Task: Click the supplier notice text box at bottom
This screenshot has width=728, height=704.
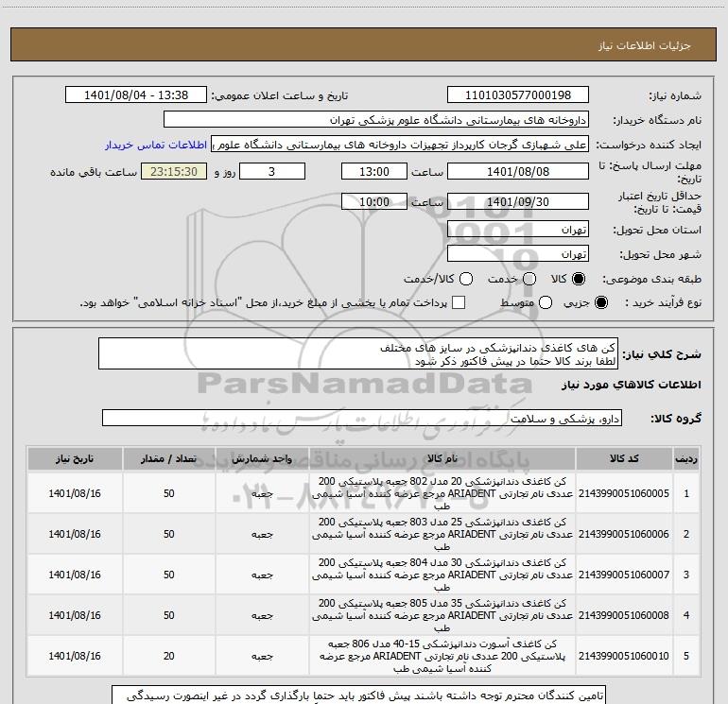Action: pyautogui.click(x=358, y=695)
